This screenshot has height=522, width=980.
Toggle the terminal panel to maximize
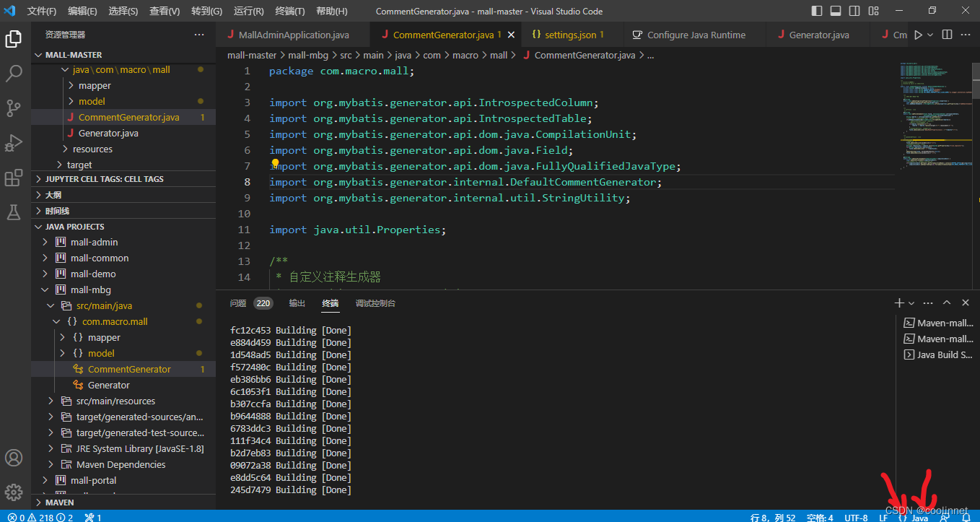coord(947,303)
